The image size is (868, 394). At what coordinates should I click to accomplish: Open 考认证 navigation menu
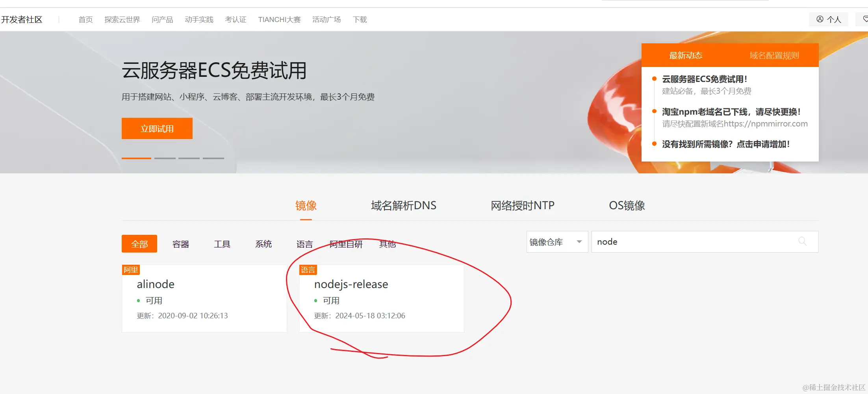point(236,19)
